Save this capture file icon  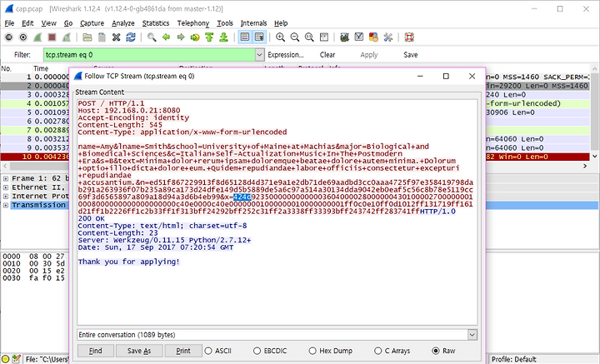[102, 37]
